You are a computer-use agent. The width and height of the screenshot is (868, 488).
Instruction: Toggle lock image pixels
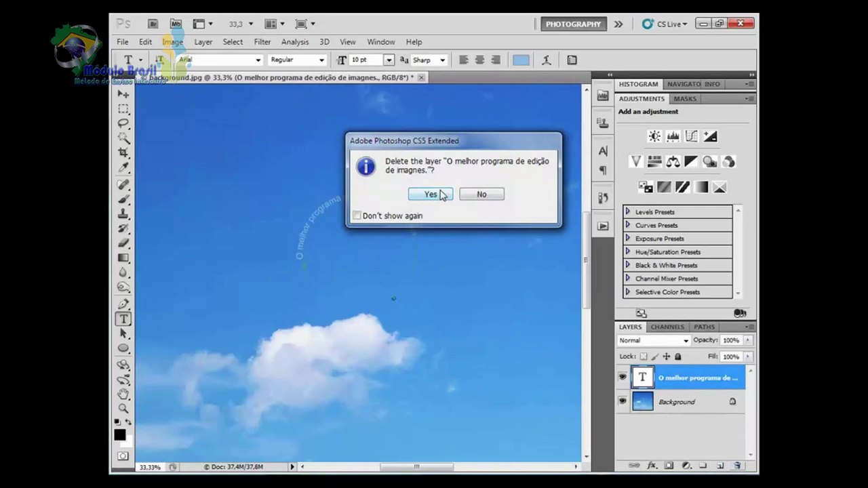coord(655,357)
